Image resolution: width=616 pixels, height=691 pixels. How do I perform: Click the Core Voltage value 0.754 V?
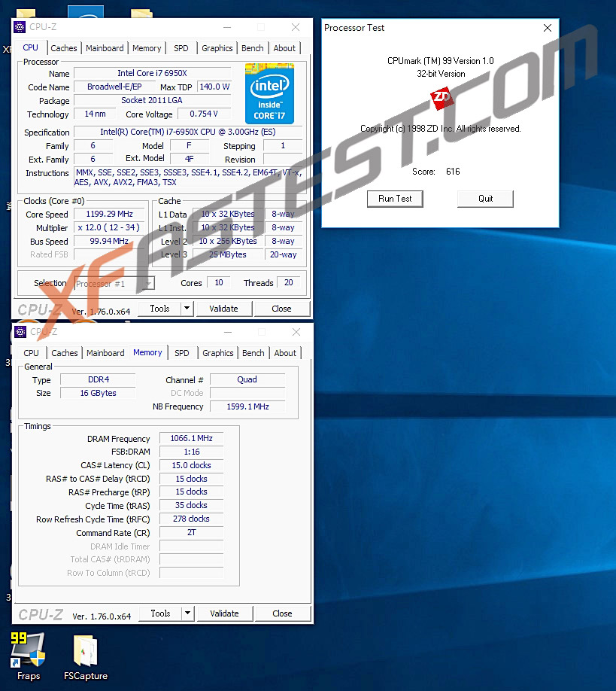[x=204, y=114]
